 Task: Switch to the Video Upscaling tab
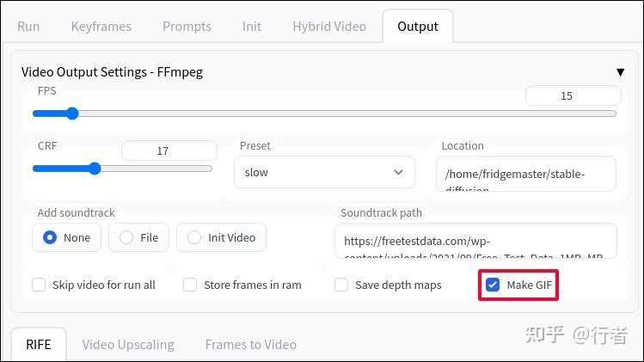[128, 345]
